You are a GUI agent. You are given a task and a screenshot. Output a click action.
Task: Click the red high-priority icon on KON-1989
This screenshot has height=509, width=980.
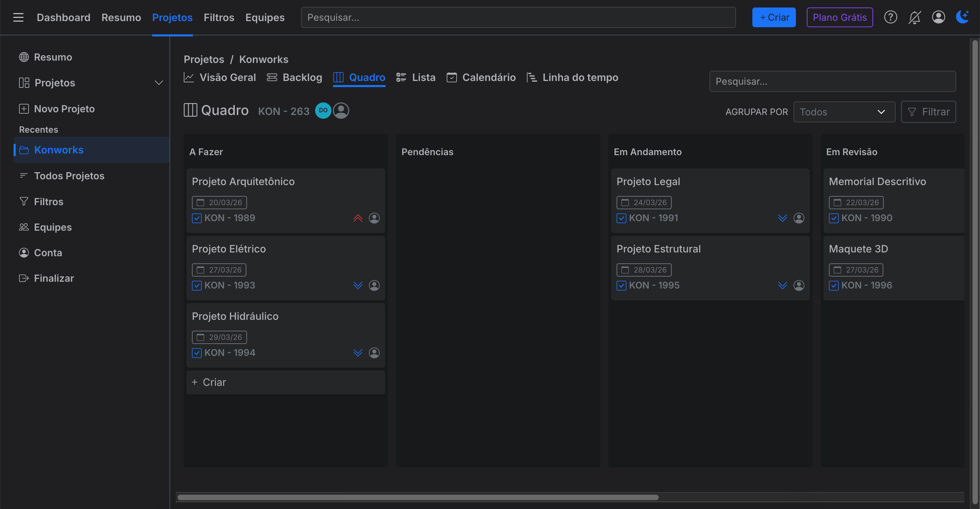tap(358, 218)
